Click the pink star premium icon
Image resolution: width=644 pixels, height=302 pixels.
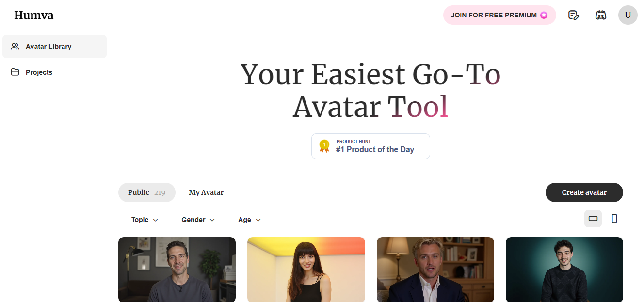click(544, 15)
